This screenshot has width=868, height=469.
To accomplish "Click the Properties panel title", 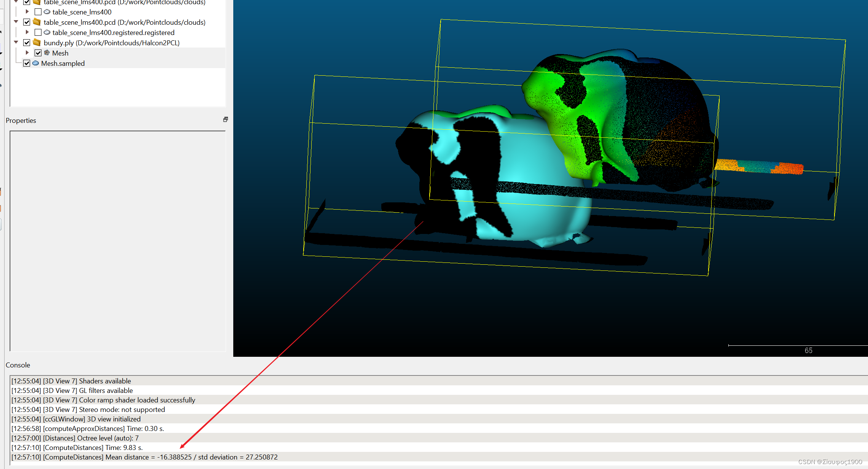I will click(21, 121).
